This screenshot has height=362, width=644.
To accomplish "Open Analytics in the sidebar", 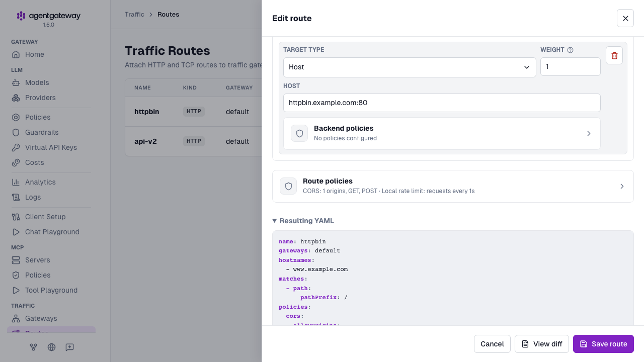I will (x=51, y=182).
